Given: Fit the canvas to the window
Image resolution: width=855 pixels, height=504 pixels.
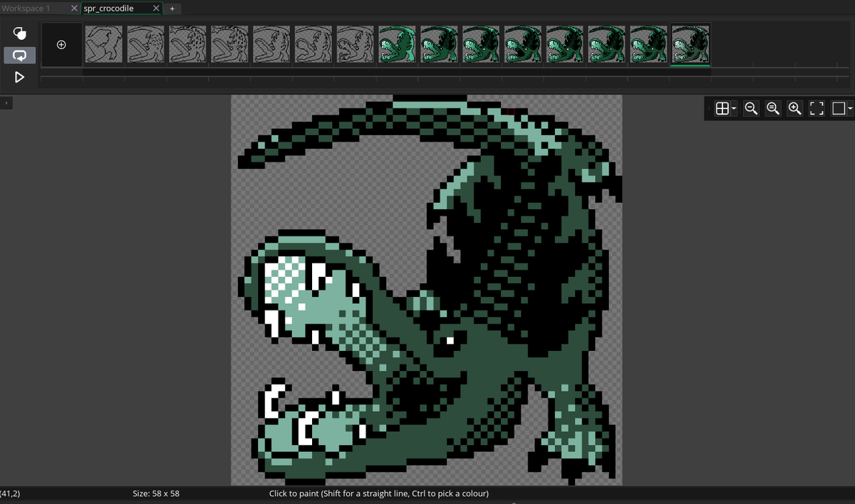Looking at the screenshot, I should [817, 108].
